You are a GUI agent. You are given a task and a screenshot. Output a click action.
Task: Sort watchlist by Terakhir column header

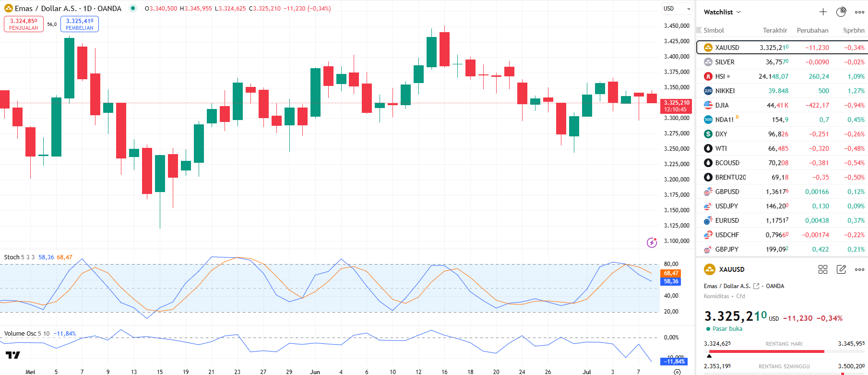tap(775, 30)
